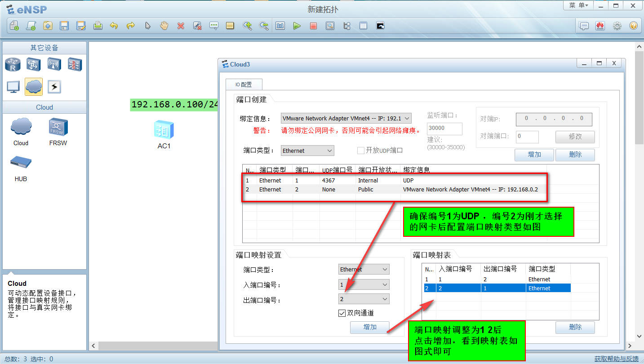Click the 增加 button under port mapping settings
644x364 pixels.
(369, 327)
